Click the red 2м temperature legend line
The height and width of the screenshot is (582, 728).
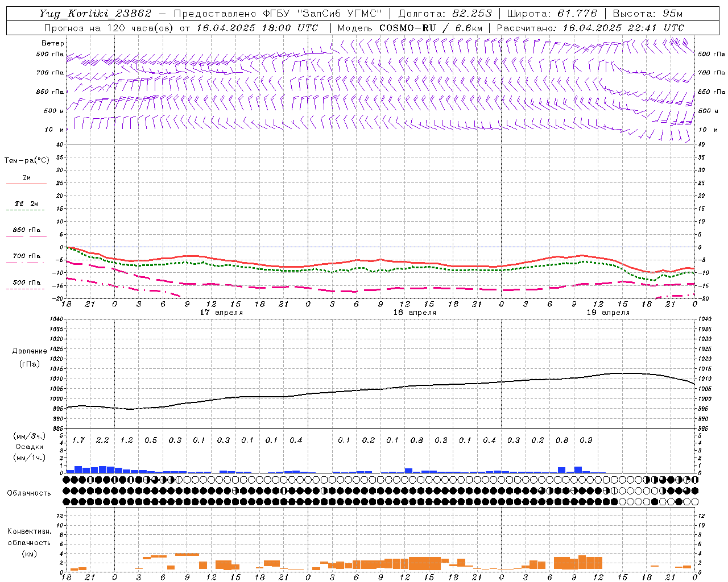(26, 184)
